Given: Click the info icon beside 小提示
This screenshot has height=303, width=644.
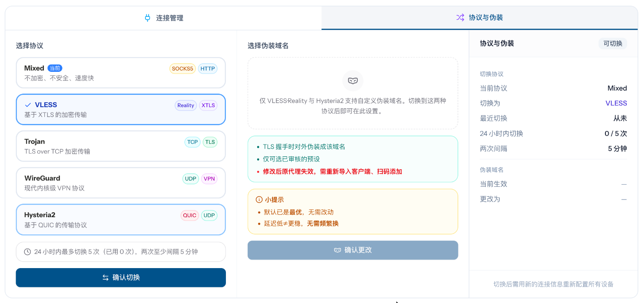Looking at the screenshot, I should pyautogui.click(x=259, y=200).
